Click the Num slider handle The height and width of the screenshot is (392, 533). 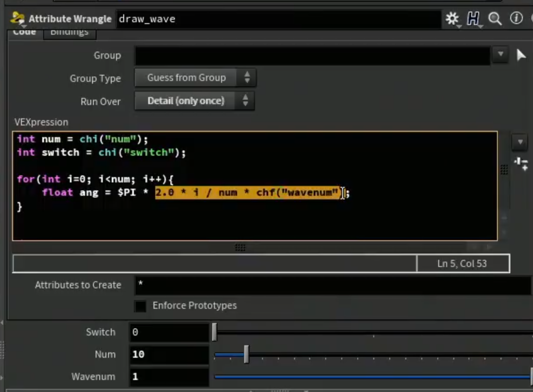246,355
